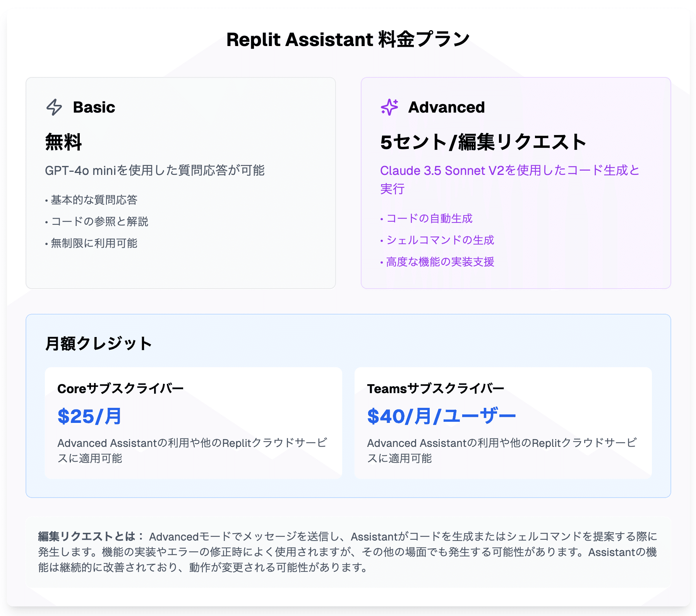Image resolution: width=696 pixels, height=616 pixels.
Task: Click the コードの参照と解説 bullet item
Action: [x=99, y=221]
